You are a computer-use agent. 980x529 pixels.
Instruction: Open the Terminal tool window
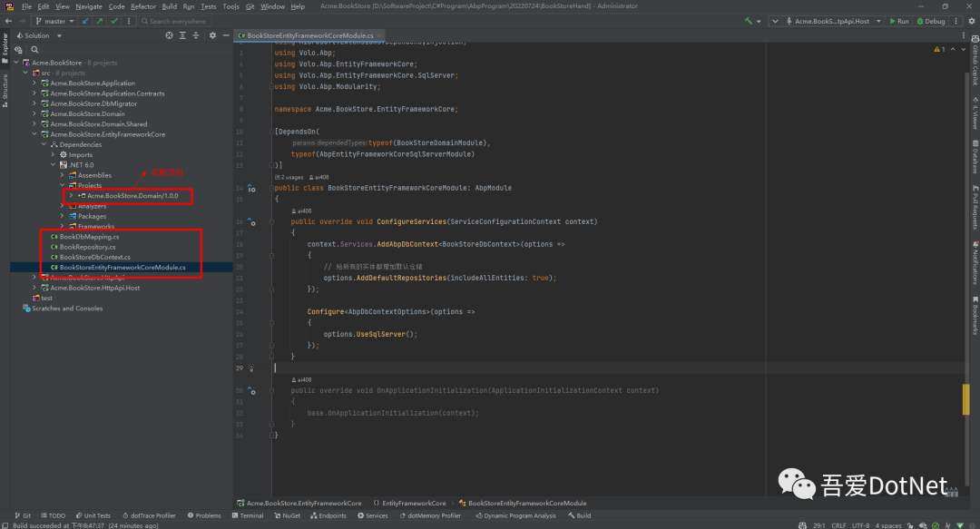click(248, 516)
